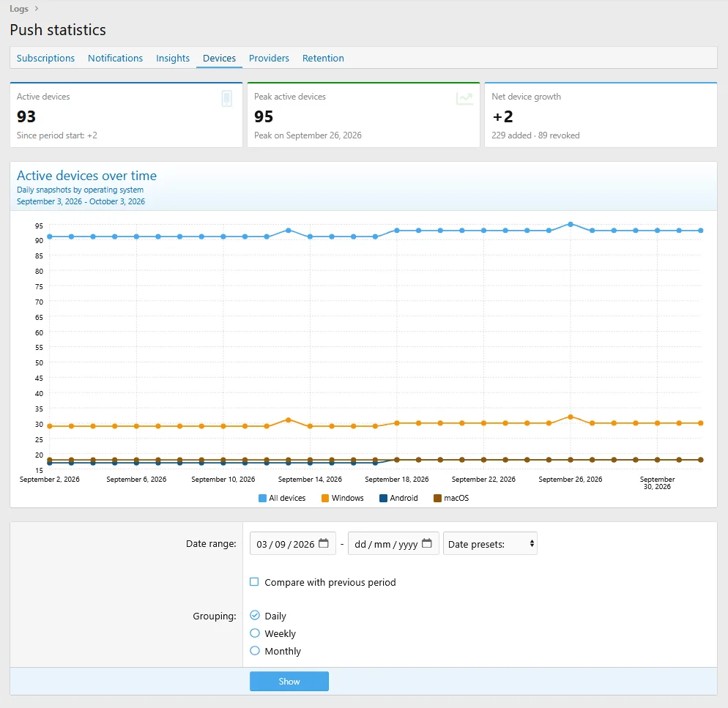Open the Retention tab
Screen dimensions: 728x708
[323, 58]
